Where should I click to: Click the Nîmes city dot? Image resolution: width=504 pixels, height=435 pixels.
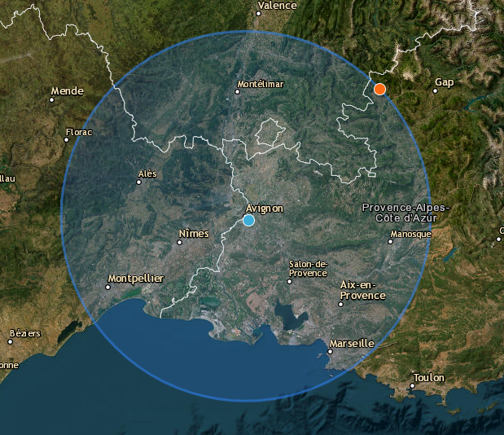[181, 242]
